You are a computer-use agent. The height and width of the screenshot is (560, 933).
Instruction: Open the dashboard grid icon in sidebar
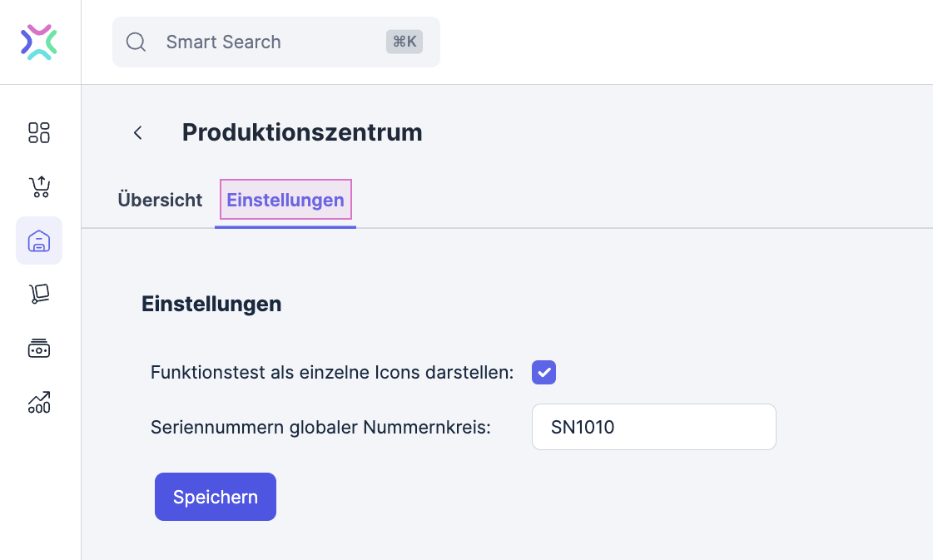(x=39, y=133)
